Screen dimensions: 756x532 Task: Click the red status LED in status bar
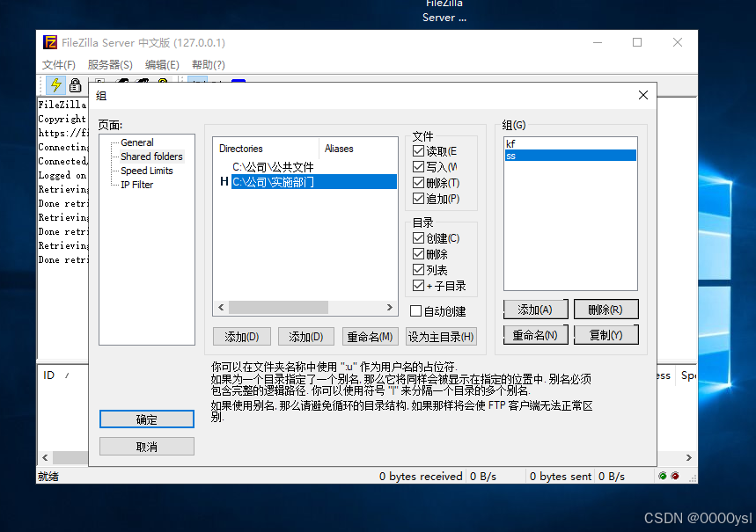tap(675, 476)
